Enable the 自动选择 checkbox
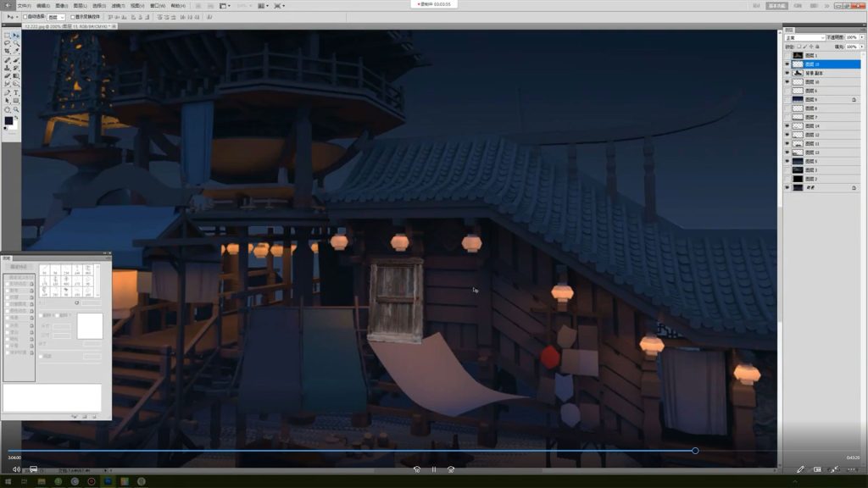 (x=25, y=17)
